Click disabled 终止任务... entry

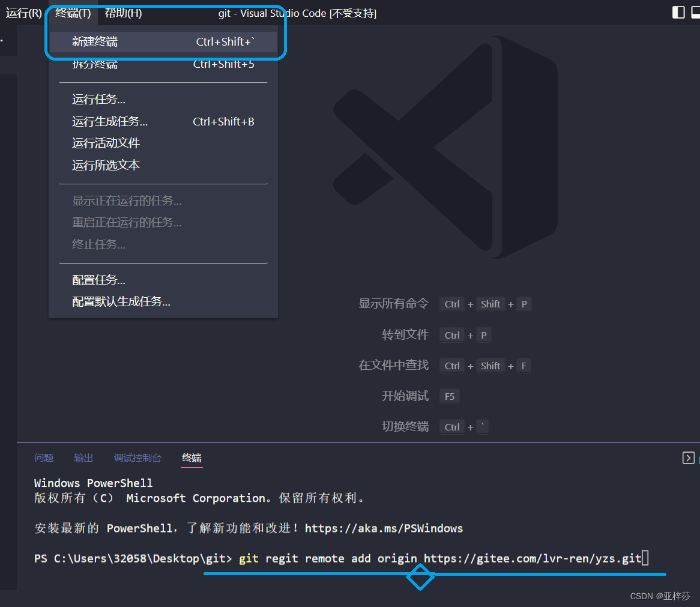coord(163,244)
